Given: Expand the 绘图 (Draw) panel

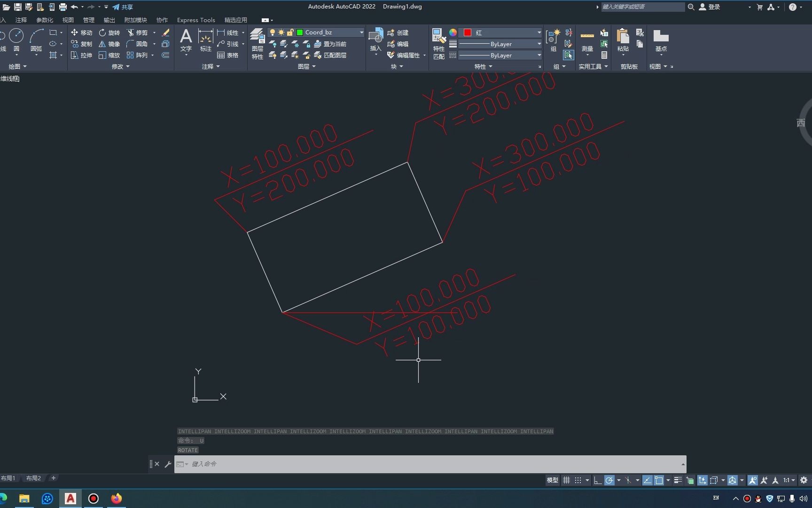Looking at the screenshot, I should coord(17,66).
